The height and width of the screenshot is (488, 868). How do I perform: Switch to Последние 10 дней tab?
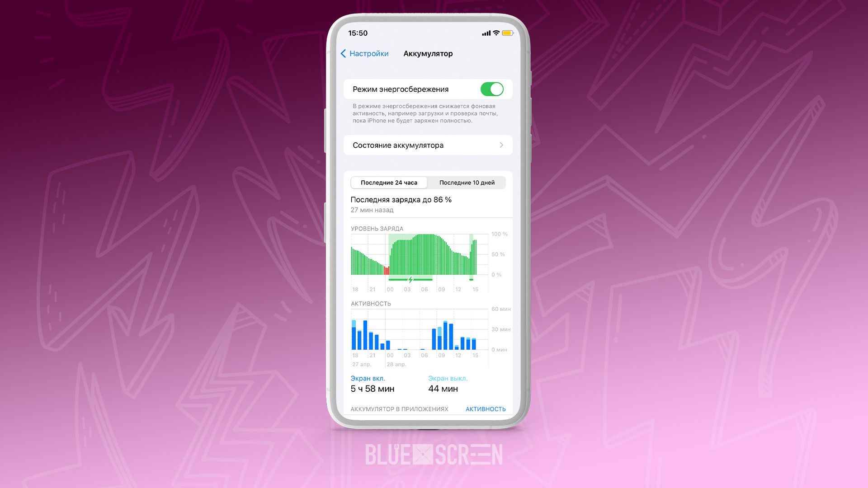point(467,183)
